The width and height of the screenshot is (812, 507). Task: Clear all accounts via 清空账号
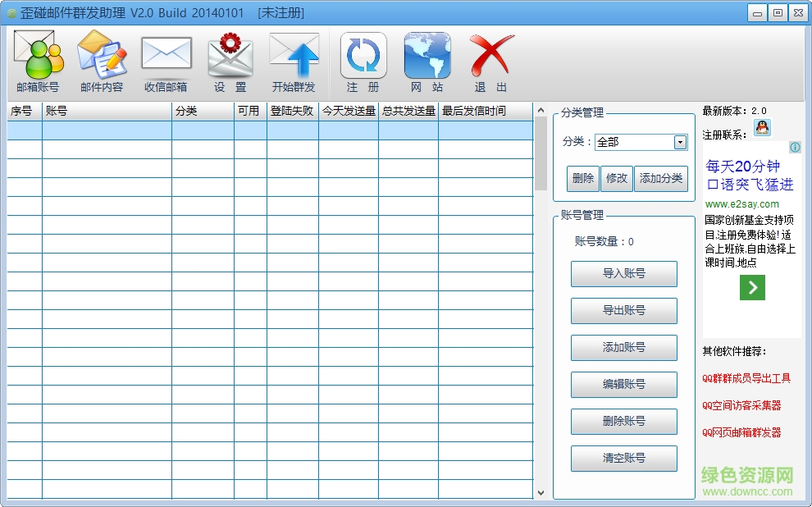click(623, 458)
